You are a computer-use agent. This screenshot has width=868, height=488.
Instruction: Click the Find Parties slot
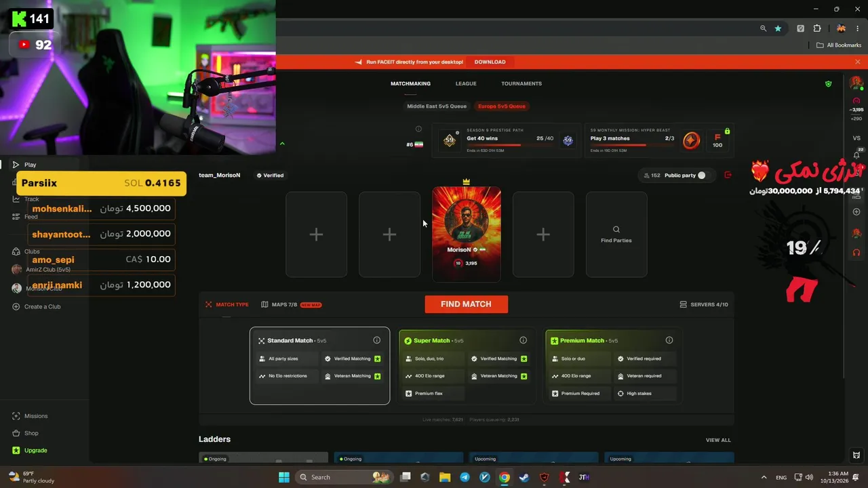tap(616, 235)
